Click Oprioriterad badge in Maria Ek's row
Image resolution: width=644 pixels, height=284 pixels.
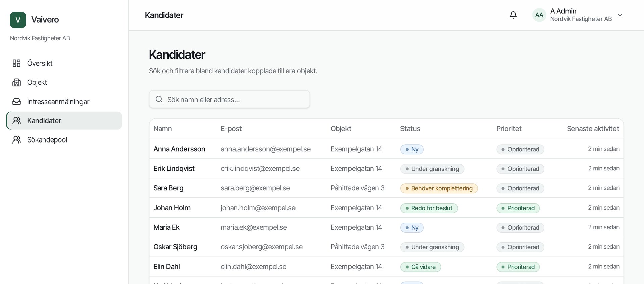pos(520,228)
